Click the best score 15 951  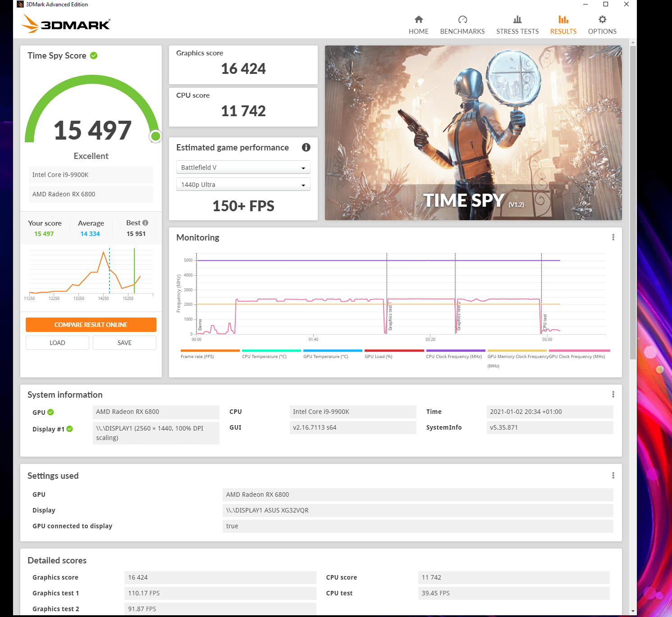coord(136,234)
